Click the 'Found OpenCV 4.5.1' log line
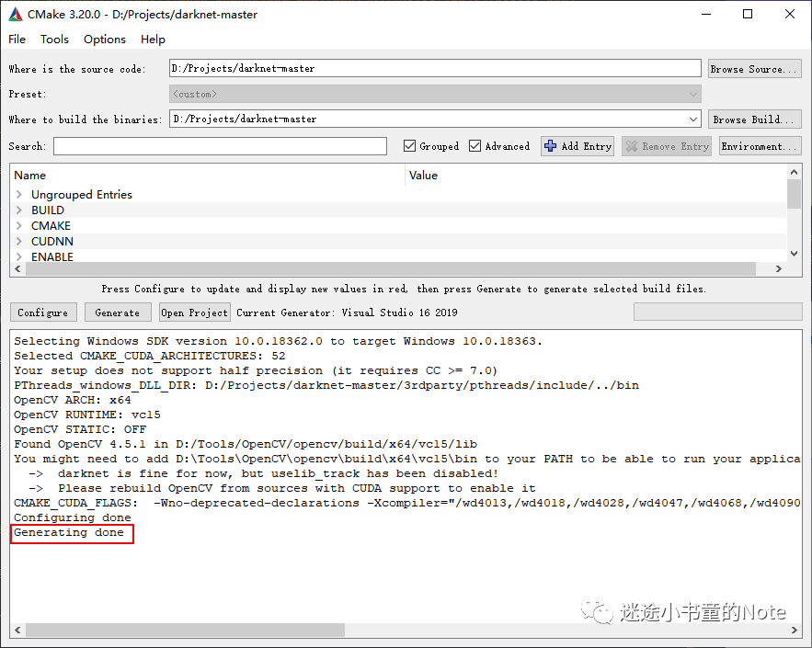The width and height of the screenshot is (812, 648). pyautogui.click(x=246, y=444)
